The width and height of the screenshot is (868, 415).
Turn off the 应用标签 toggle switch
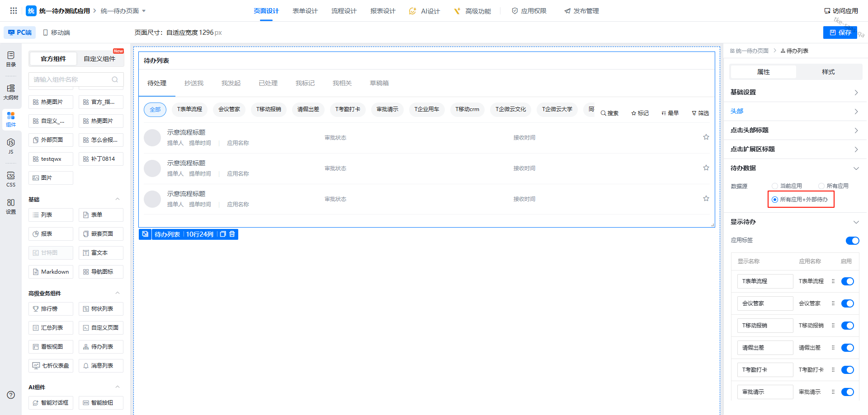coord(852,241)
